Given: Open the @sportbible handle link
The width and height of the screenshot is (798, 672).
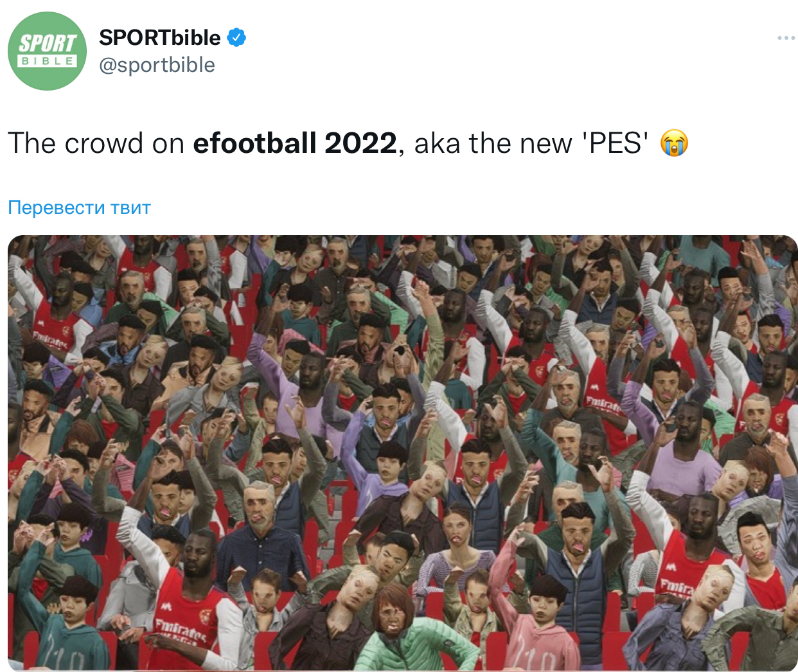Looking at the screenshot, I should pyautogui.click(x=157, y=65).
